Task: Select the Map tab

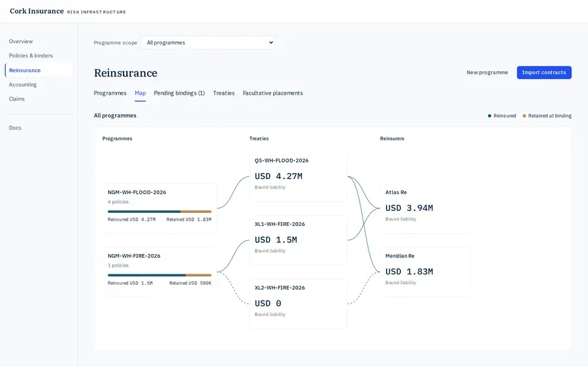Action: [140, 93]
